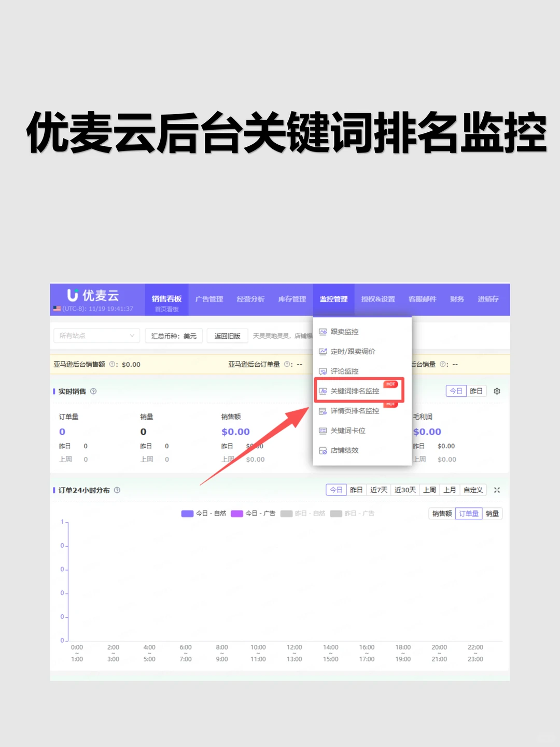
Task: Click the help icon next to 订单24小时分布
Action: click(x=118, y=489)
